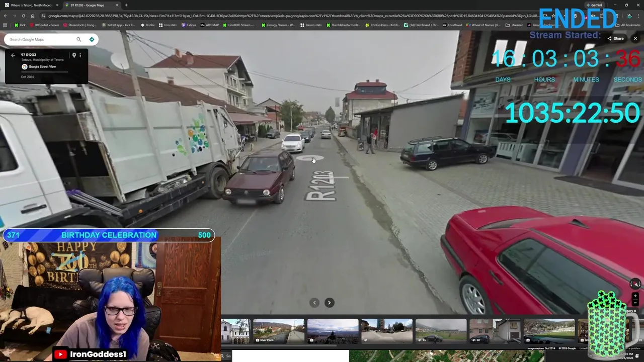This screenshot has width=644, height=362.
Task: Open the BotRix bookmark
Action: click(147, 25)
